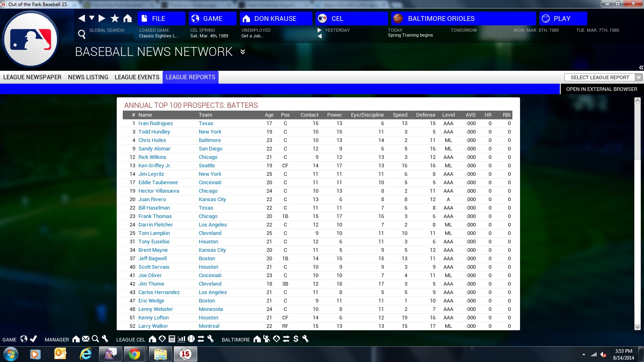Open the DON KRAUSE manager menu

tap(276, 19)
